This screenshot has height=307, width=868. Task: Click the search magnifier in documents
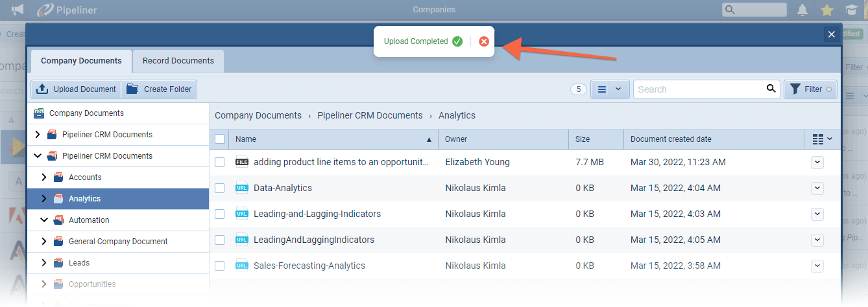coord(771,89)
